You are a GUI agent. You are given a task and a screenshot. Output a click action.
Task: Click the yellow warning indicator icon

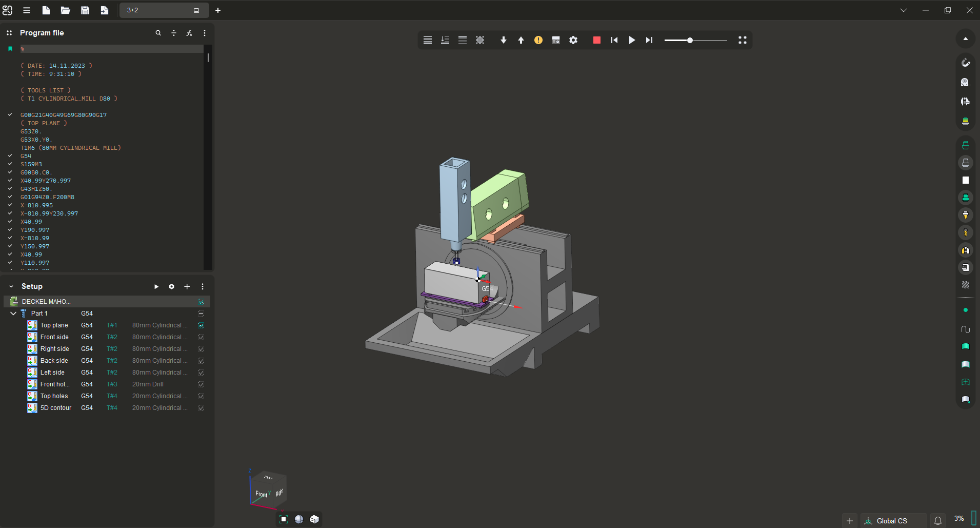[538, 40]
